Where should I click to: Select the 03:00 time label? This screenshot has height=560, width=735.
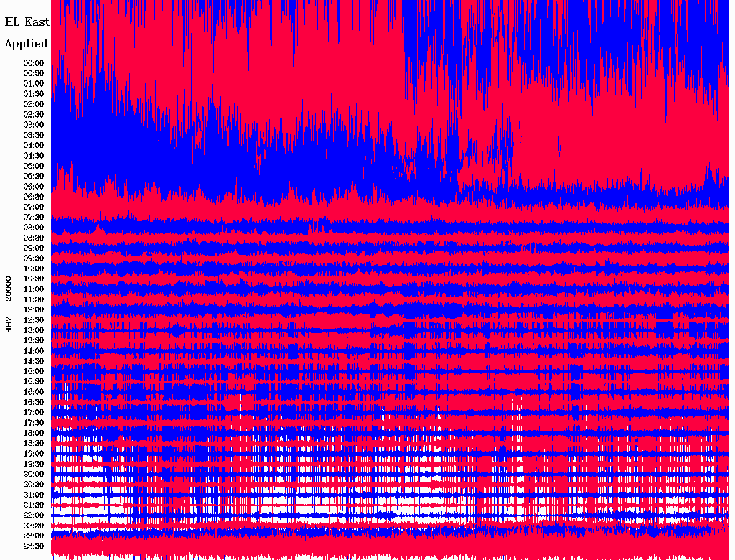click(34, 125)
